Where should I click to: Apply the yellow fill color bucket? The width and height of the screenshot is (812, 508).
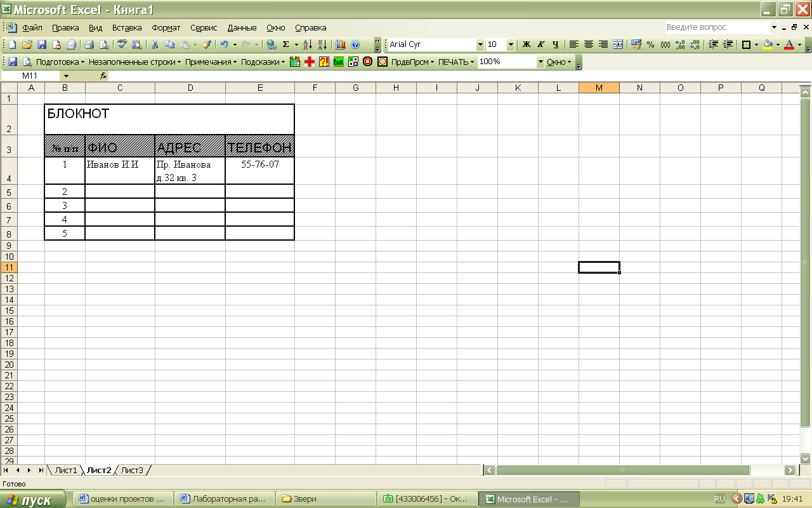(768, 44)
